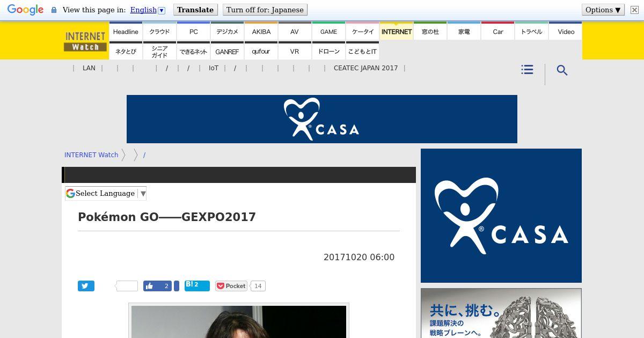This screenshot has height=338, width=644.
Task: Click Turn off for: Japanese button
Action: tap(265, 10)
